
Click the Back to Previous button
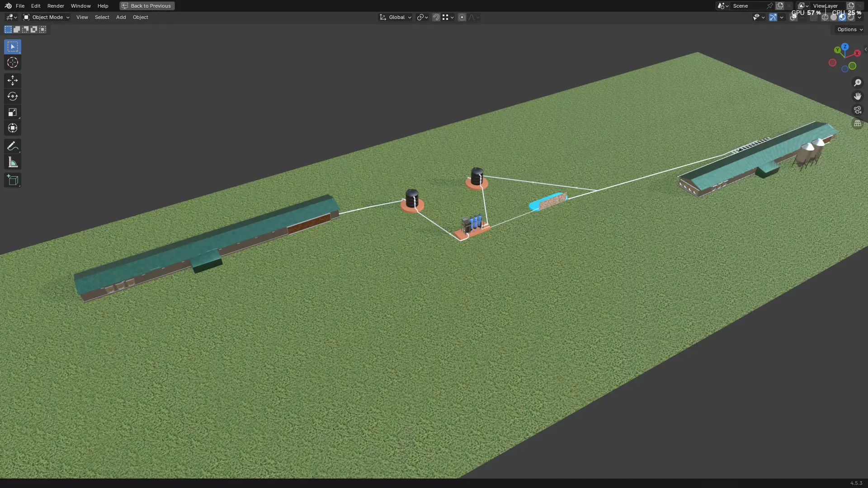click(x=147, y=6)
